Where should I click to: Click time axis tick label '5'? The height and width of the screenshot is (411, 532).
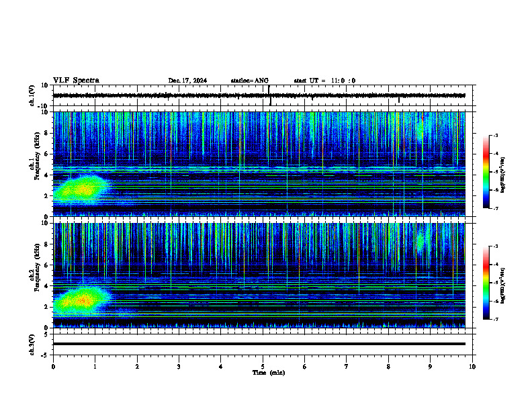(x=263, y=367)
